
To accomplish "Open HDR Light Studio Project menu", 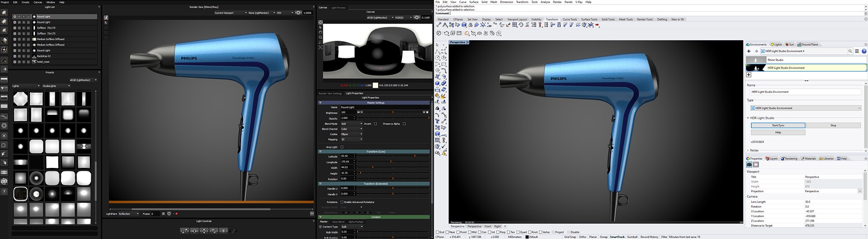I will (x=5, y=2).
